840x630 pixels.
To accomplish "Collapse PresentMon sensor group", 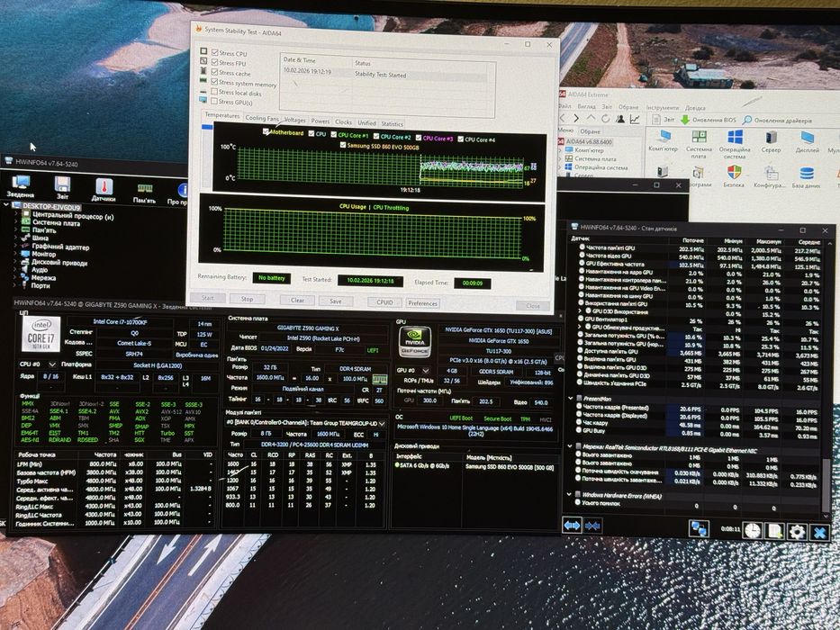I will click(571, 399).
